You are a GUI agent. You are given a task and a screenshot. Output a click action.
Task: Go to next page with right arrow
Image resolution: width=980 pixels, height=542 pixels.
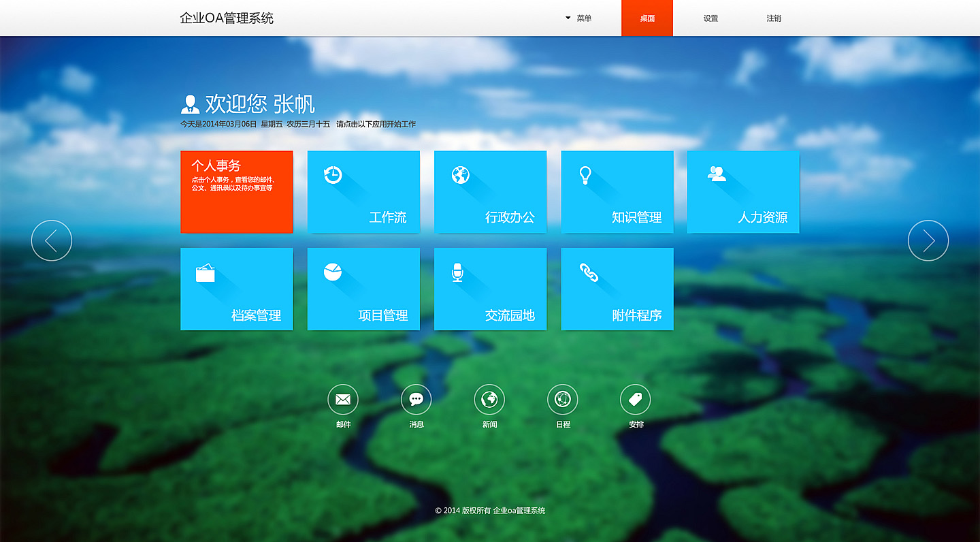(928, 240)
